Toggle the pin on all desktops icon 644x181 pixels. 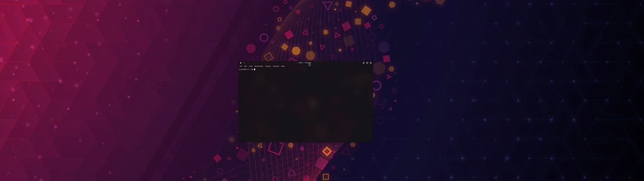tap(244, 63)
